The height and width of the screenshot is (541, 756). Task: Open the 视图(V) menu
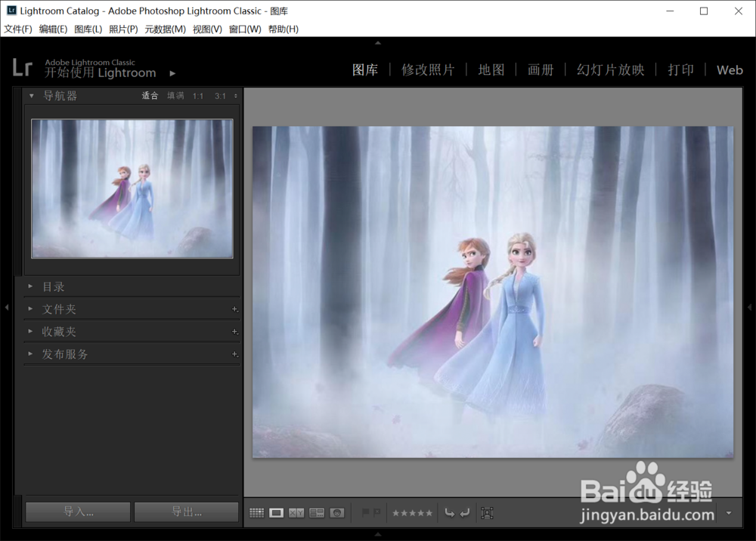[x=207, y=29]
